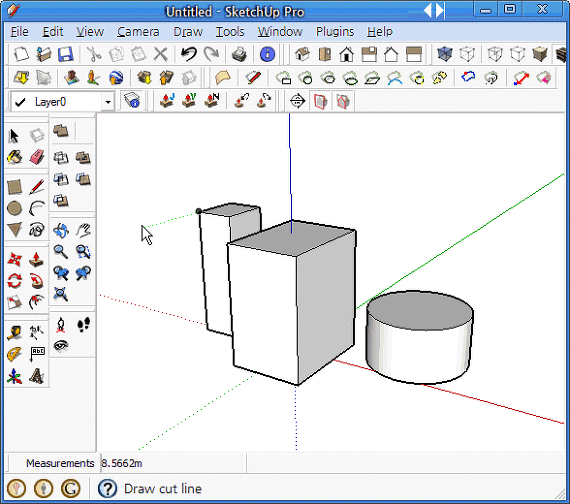Click the Zoom Extents icon
570x504 pixels.
[x=61, y=294]
